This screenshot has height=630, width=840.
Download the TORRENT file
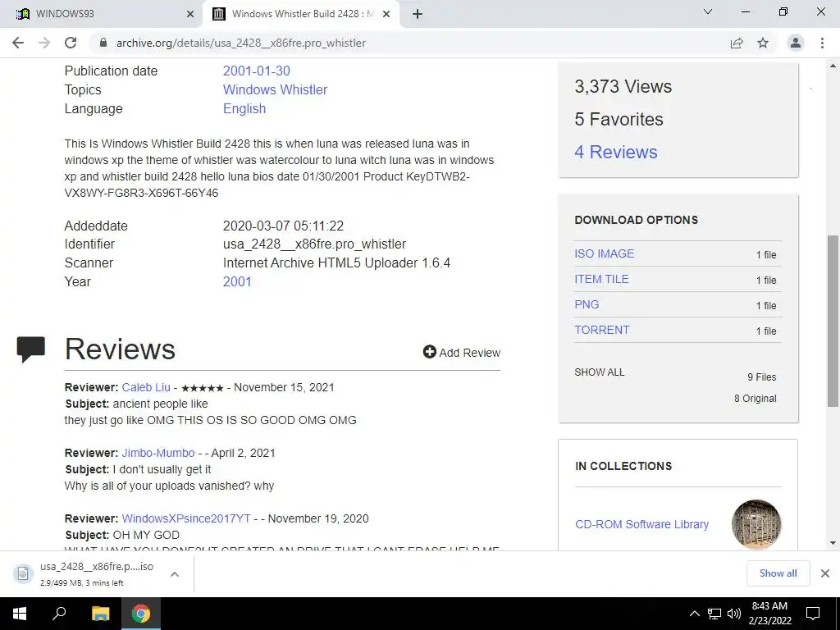601,330
